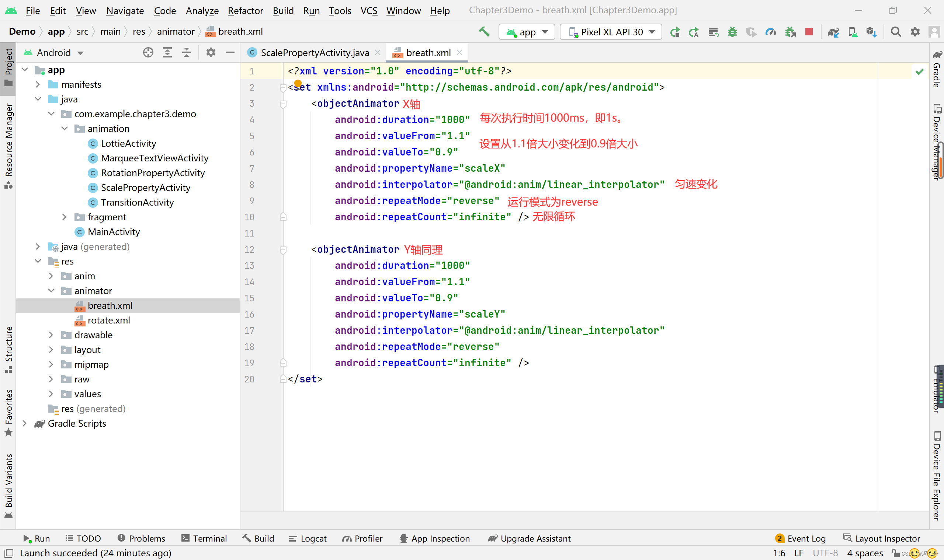Toggle the Project tool window sidebar button
The image size is (944, 560).
tap(8, 67)
